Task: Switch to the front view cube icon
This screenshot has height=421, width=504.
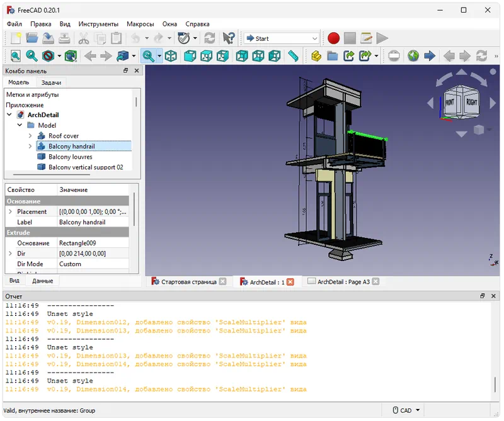Action: coord(190,56)
